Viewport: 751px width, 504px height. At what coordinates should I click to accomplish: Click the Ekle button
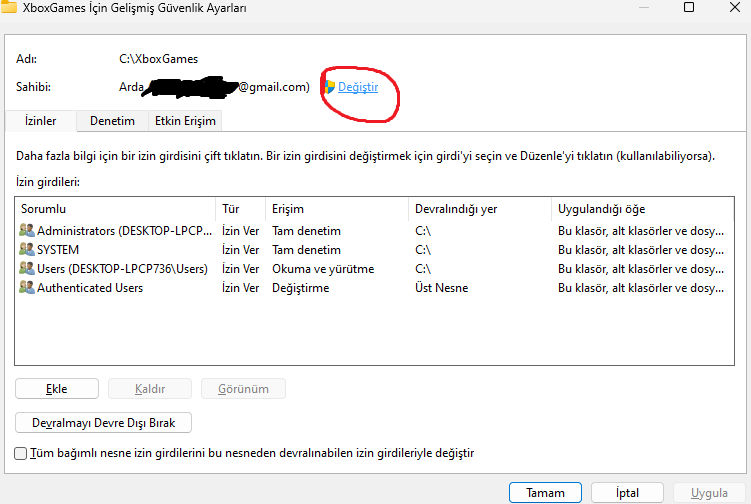coord(57,389)
